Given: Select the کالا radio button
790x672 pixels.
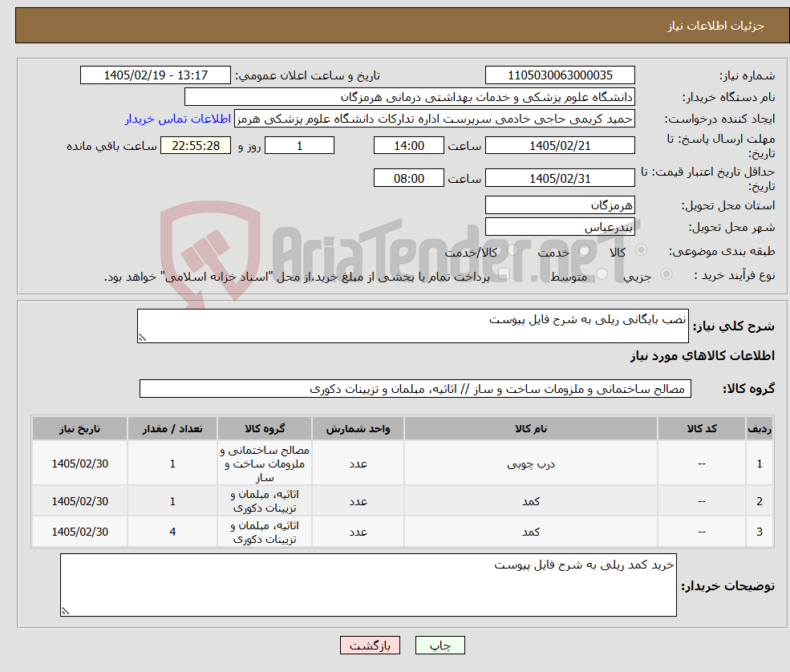Looking at the screenshot, I should [642, 250].
